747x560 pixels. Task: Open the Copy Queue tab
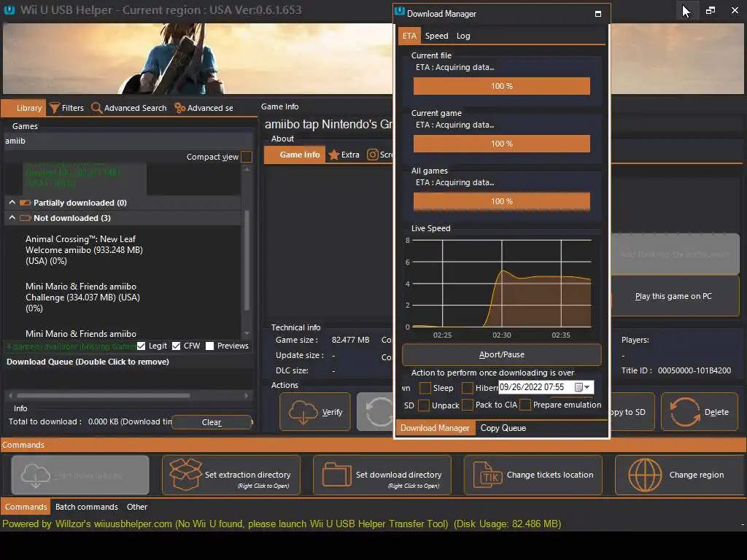click(x=503, y=428)
